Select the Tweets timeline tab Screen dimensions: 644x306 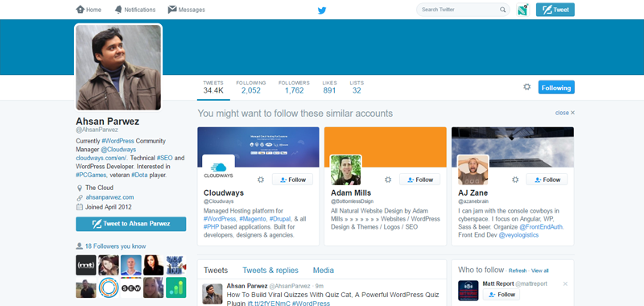point(216,271)
